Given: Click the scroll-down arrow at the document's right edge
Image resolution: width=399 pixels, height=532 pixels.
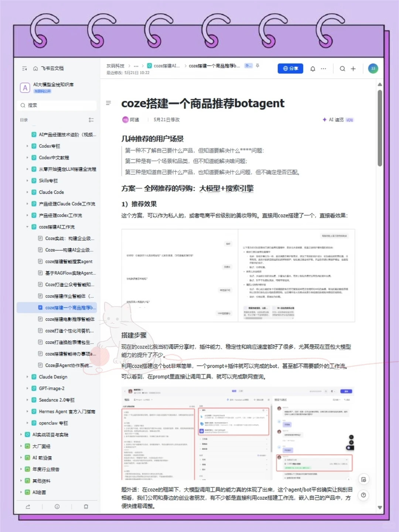Looking at the screenshot, I should [x=380, y=508].
